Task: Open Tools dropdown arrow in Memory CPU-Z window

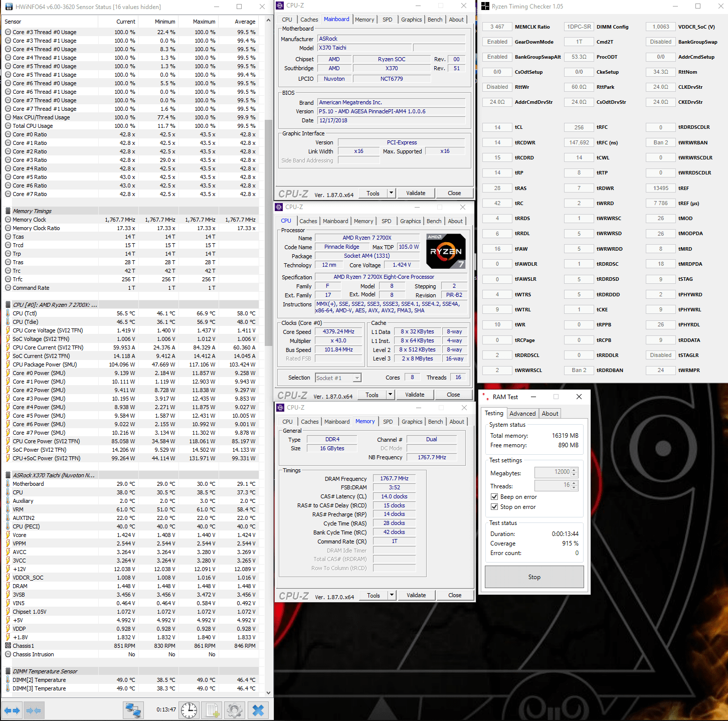Action: (x=392, y=595)
